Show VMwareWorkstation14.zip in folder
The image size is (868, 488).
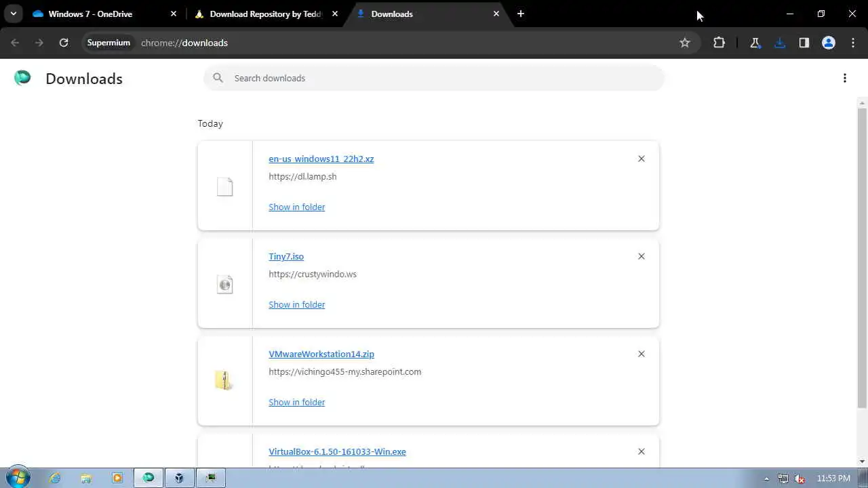tap(297, 402)
